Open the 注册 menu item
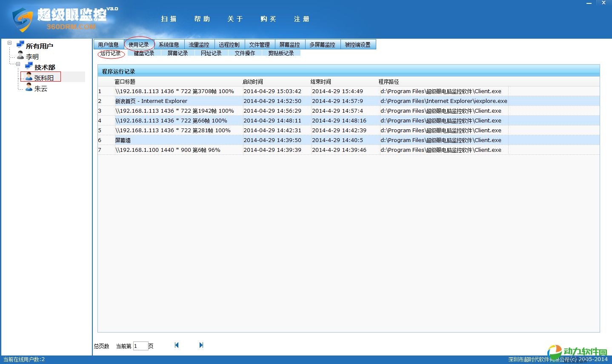The height and width of the screenshot is (364, 612). [301, 19]
